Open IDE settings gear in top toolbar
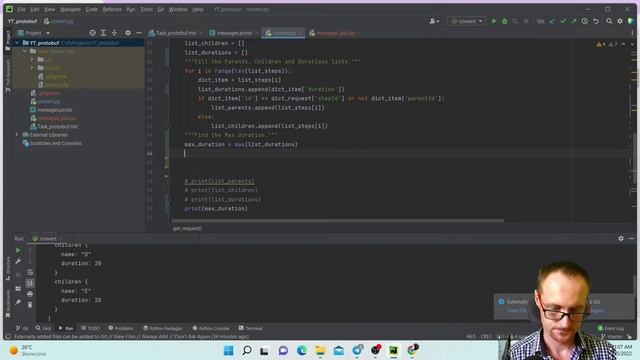 620,21
